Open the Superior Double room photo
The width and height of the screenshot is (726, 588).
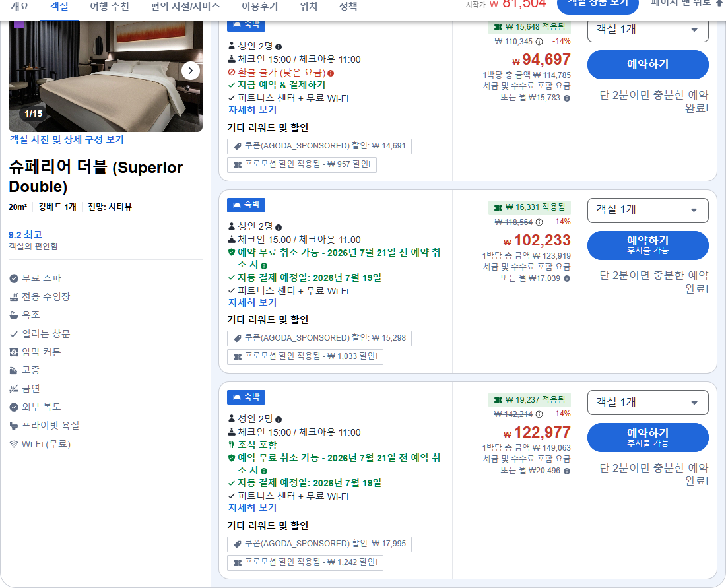106,77
